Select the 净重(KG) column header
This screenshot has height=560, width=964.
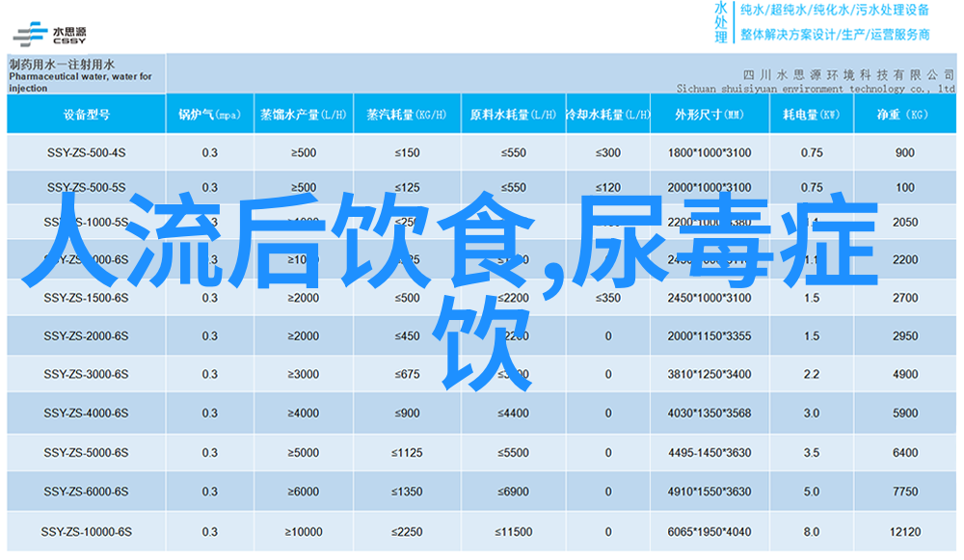point(903,115)
